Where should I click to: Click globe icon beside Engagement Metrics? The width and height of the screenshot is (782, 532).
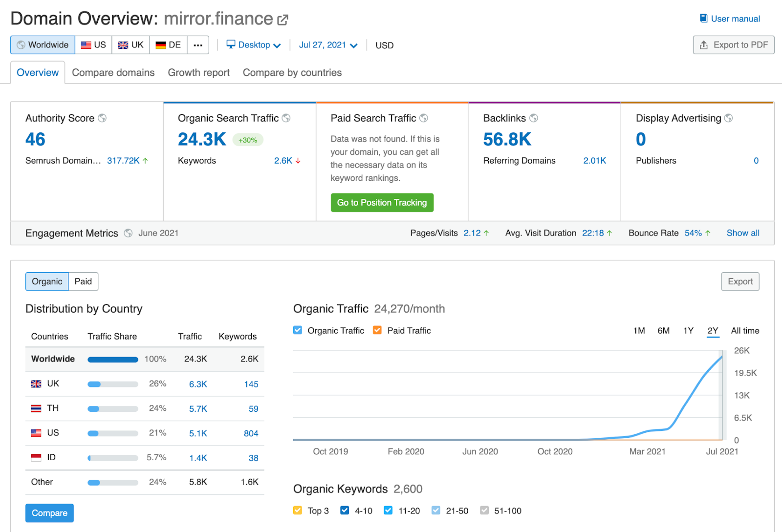(128, 233)
